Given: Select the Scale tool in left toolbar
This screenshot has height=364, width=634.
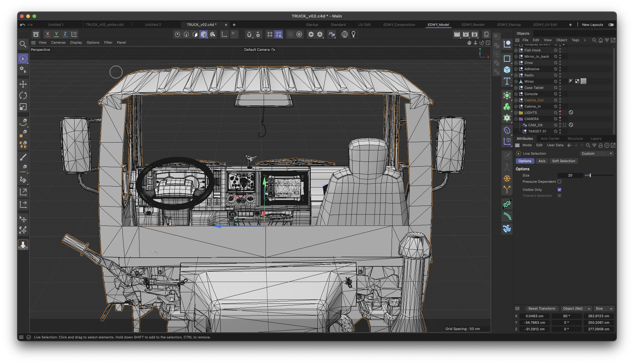Looking at the screenshot, I should [23, 107].
